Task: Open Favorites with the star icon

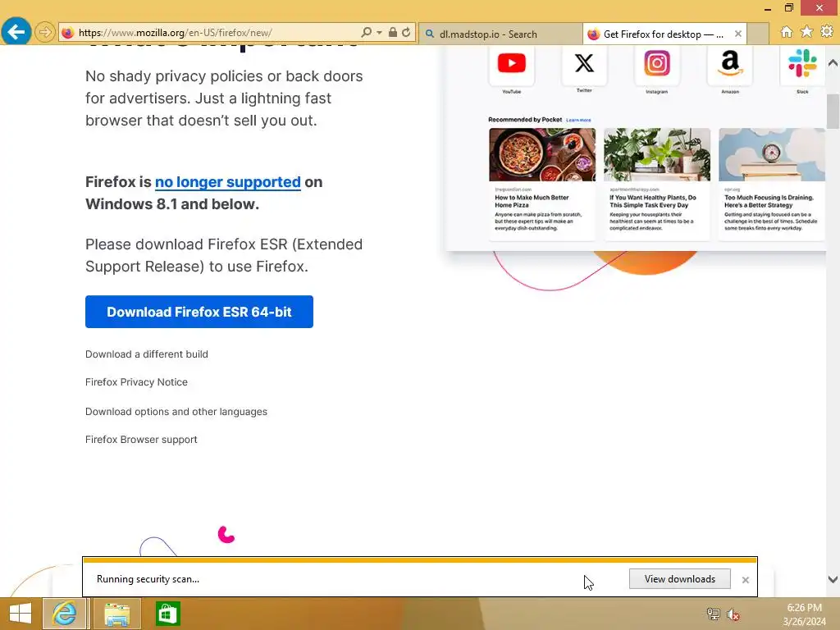Action: (x=806, y=32)
